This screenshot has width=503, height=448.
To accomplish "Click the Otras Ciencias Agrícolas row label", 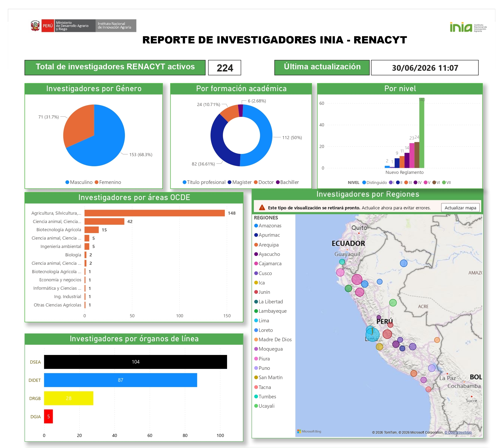I will (57, 305).
